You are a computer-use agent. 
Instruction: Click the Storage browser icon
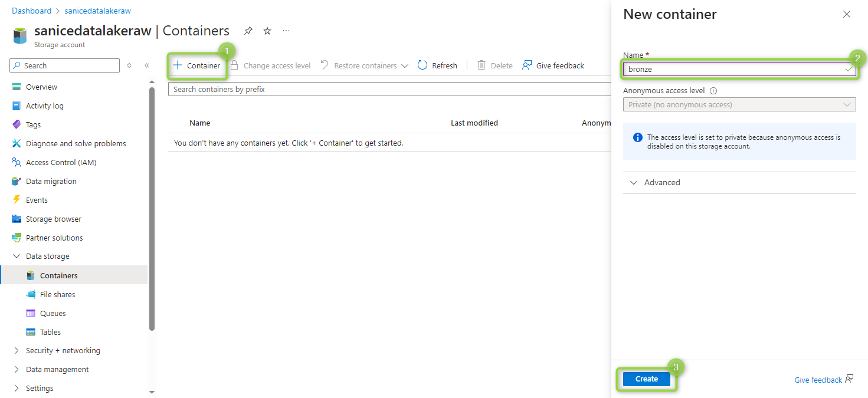[x=17, y=219]
